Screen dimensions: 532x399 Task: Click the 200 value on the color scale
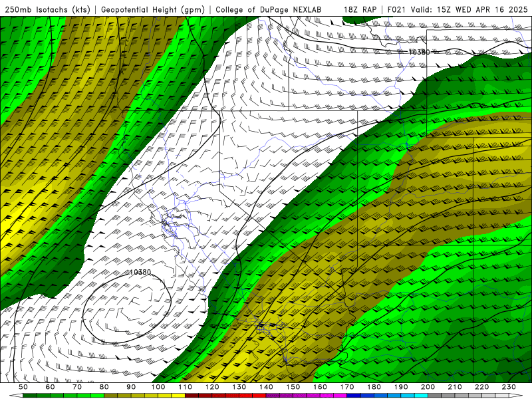coord(428,387)
